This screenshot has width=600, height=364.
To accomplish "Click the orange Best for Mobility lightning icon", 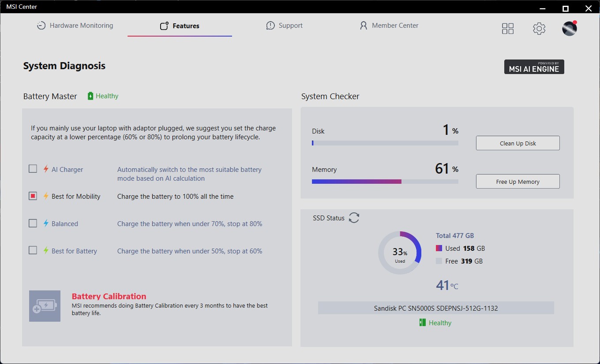I will [45, 196].
